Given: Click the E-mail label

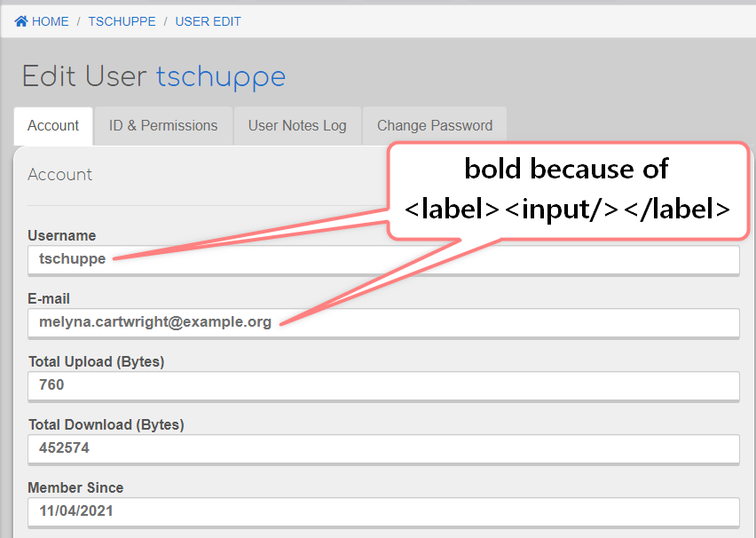Looking at the screenshot, I should click(49, 298).
